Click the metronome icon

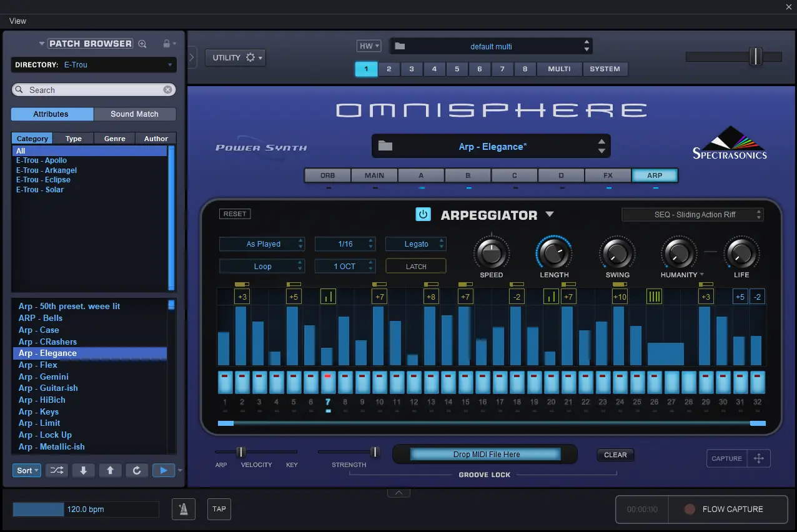tap(184, 509)
